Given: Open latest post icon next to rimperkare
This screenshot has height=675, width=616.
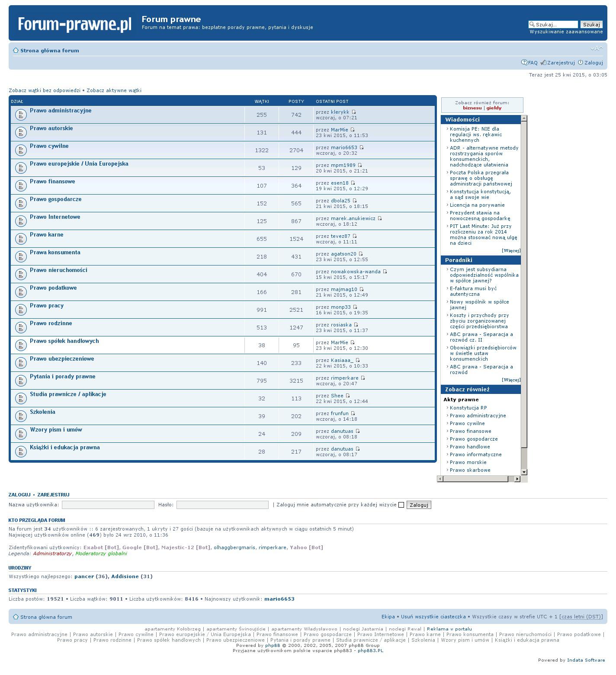Looking at the screenshot, I should coord(363,378).
